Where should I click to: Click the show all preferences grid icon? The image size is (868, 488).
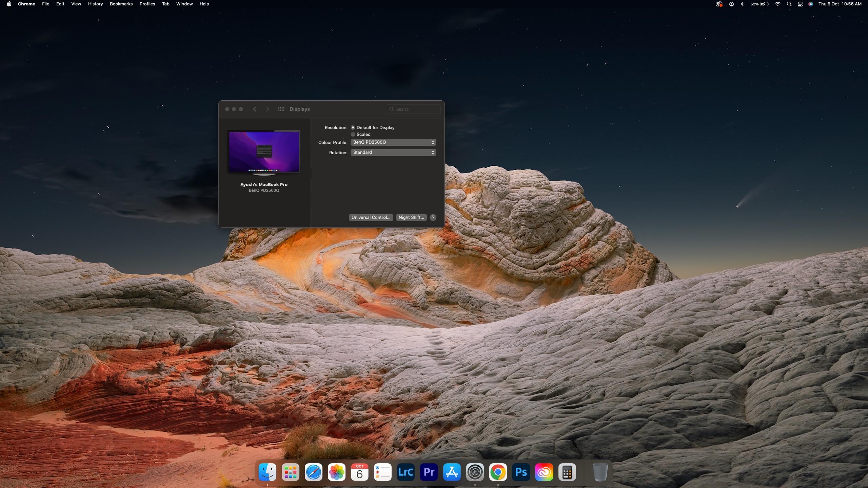click(281, 109)
